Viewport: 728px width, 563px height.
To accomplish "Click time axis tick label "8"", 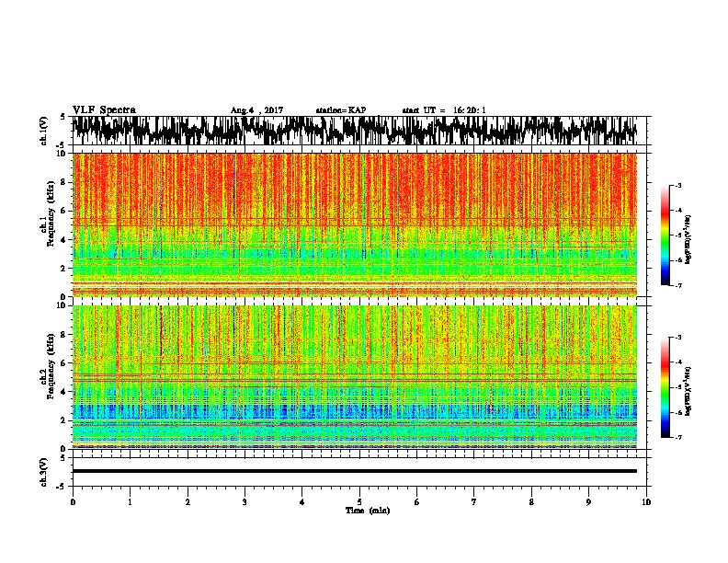I will click(x=531, y=502).
